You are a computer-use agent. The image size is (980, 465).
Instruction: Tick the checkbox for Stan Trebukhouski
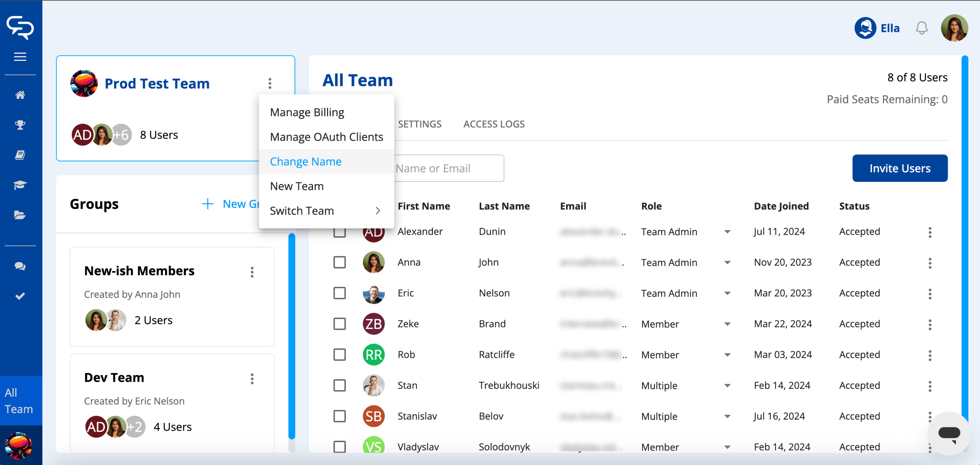(x=339, y=385)
